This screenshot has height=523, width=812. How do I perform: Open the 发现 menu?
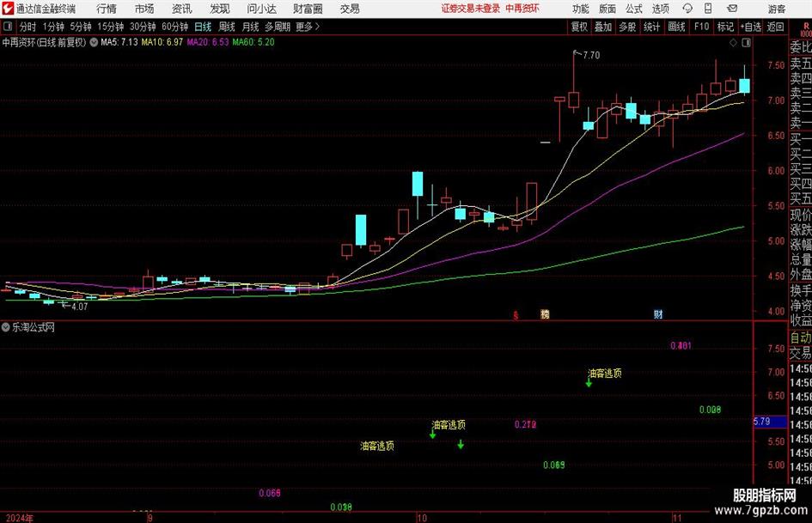click(x=220, y=9)
